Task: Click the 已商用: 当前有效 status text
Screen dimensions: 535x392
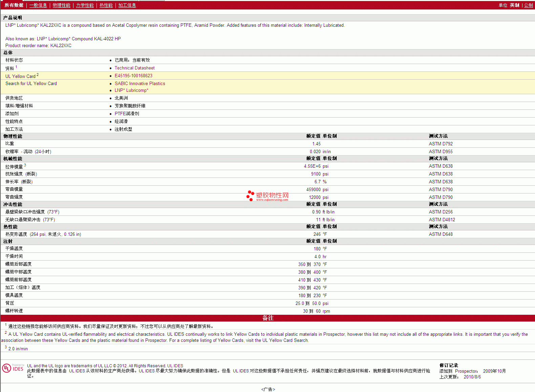Action: pyautogui.click(x=132, y=60)
